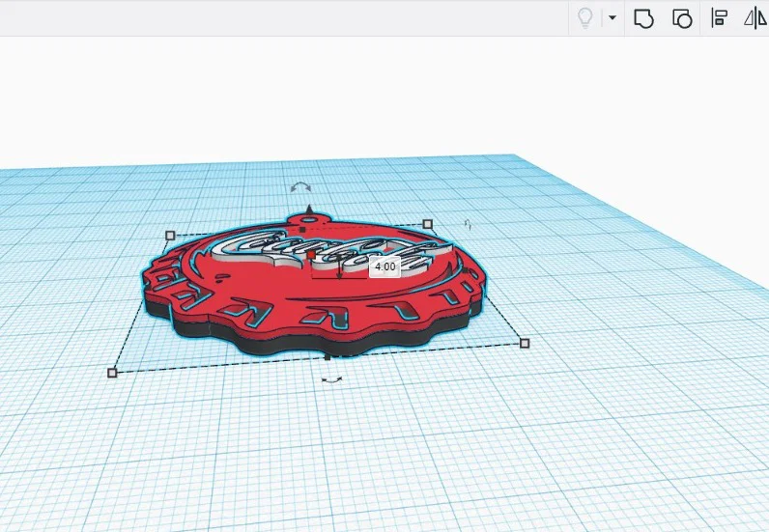Select the back-left corner resize handle
Viewport: 769px width, 532px height.
click(170, 236)
